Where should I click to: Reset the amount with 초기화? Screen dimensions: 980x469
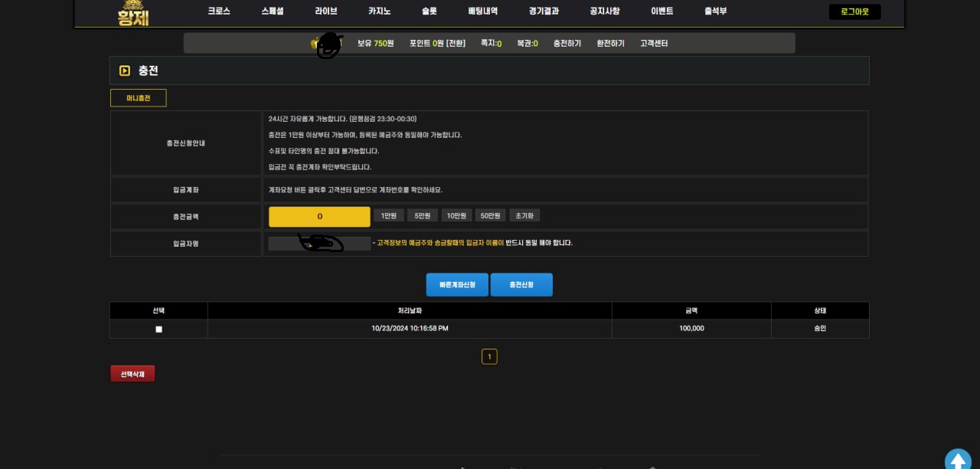pyautogui.click(x=524, y=216)
